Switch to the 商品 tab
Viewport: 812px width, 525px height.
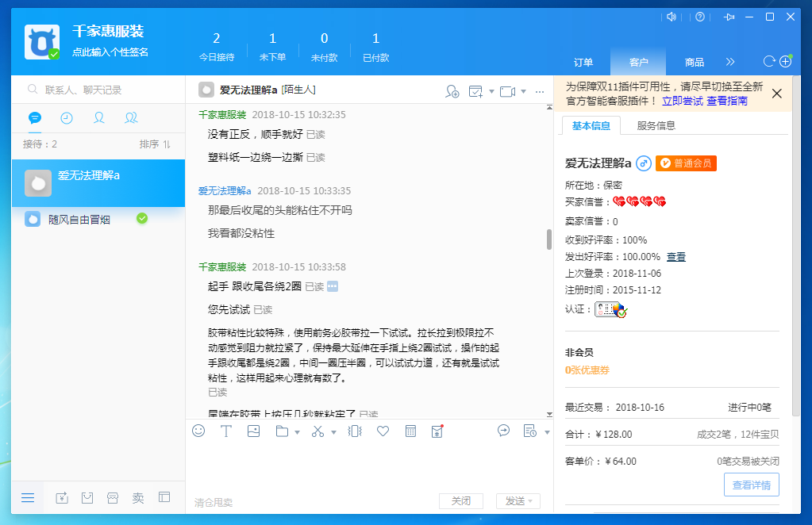click(x=694, y=62)
